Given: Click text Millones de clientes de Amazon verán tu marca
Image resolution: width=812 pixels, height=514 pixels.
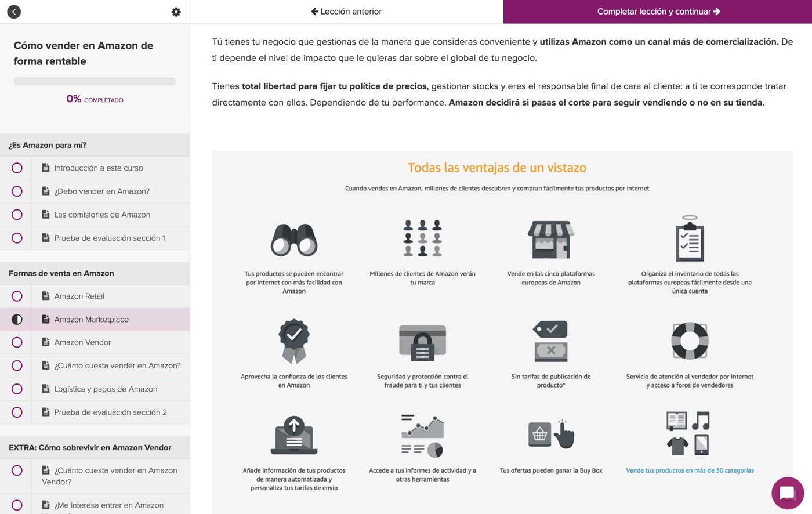Looking at the screenshot, I should [422, 278].
